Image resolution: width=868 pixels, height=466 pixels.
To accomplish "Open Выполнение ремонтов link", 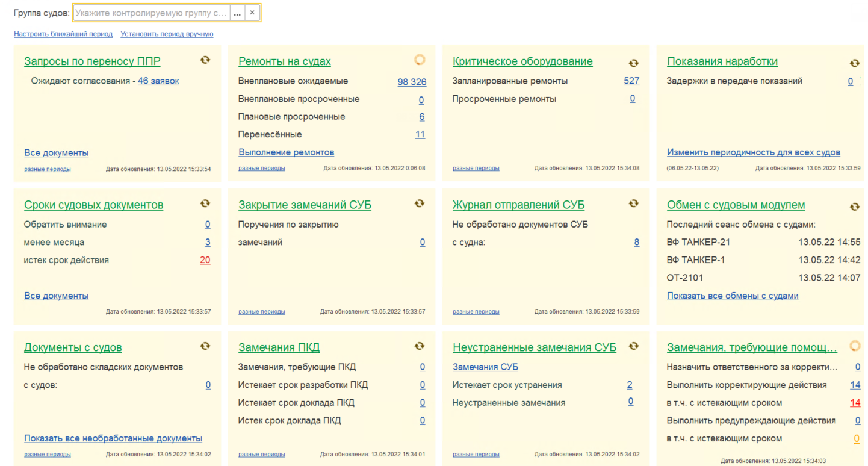I will pos(287,152).
